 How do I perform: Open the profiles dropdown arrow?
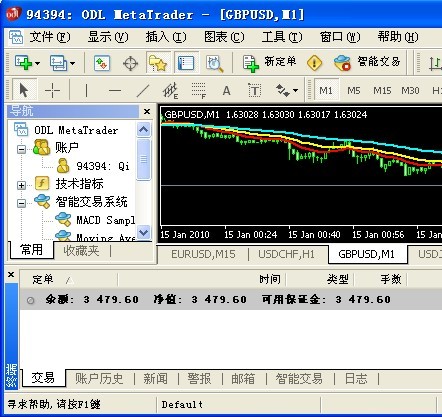(x=72, y=63)
